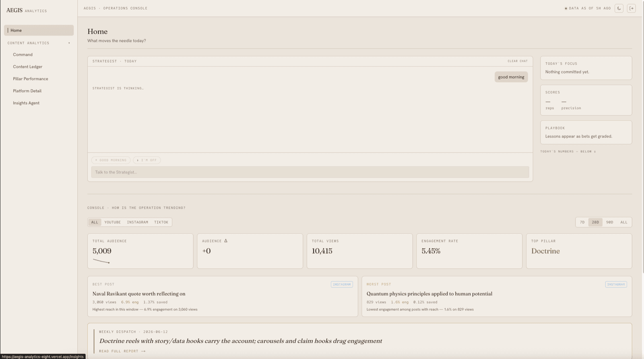The image size is (644, 359).
Task: Click the Total Audience sparkline chart
Action: [x=101, y=261]
